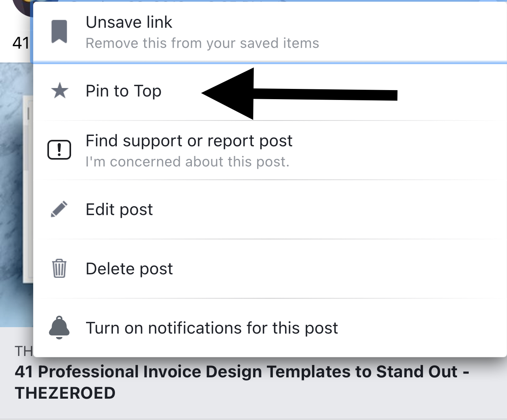This screenshot has height=420, width=507.
Task: Open Find support or report post
Action: (189, 141)
